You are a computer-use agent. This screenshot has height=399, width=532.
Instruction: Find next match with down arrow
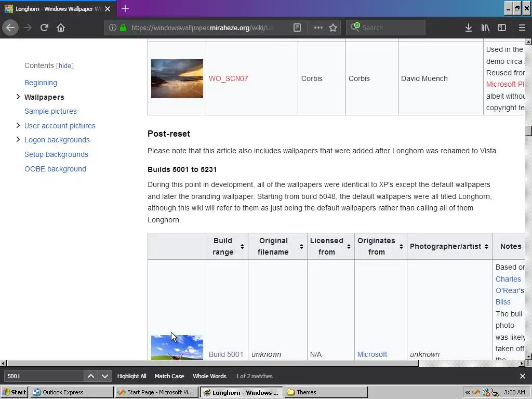click(105, 376)
